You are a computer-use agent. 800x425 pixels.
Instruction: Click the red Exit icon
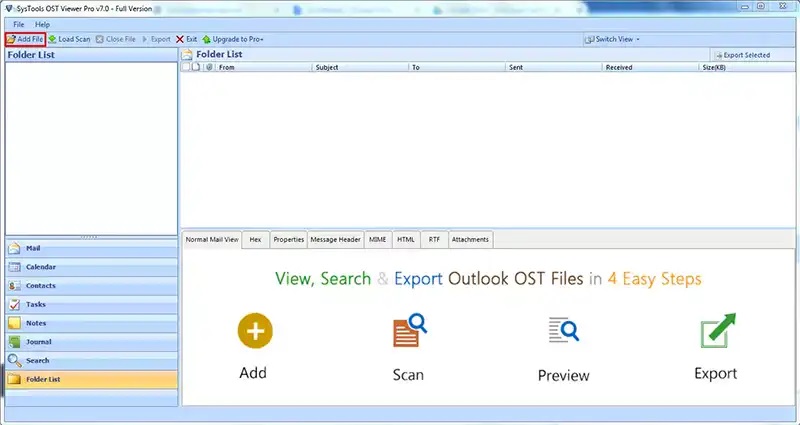(180, 39)
